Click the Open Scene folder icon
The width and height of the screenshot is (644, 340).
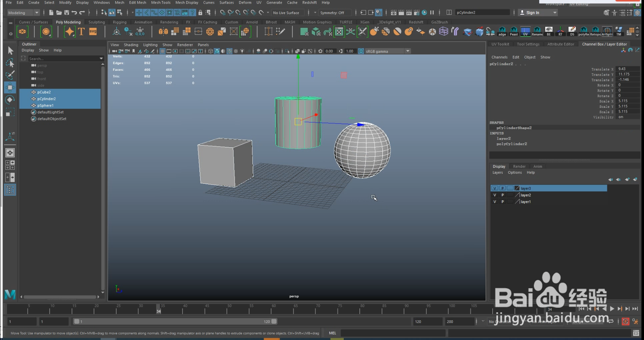tap(59, 13)
